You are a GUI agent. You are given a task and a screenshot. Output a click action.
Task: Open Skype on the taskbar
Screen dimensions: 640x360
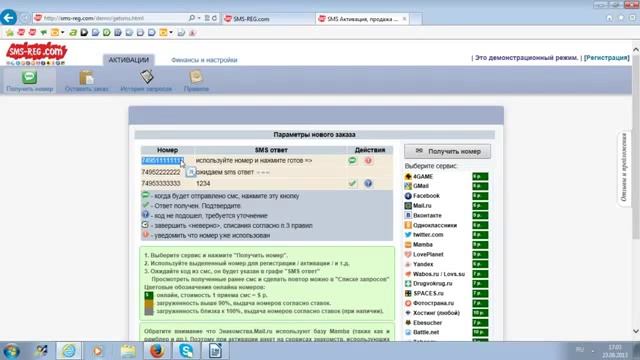pos(186,351)
